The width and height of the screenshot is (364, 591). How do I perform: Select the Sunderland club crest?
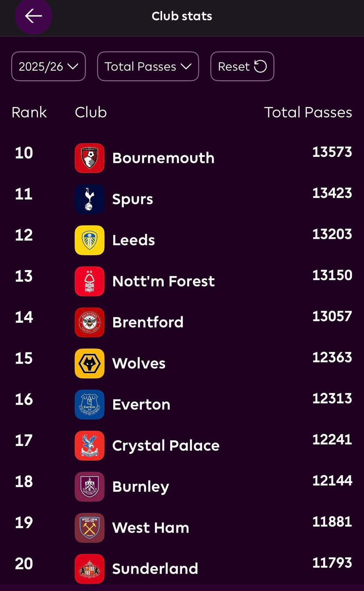(89, 569)
